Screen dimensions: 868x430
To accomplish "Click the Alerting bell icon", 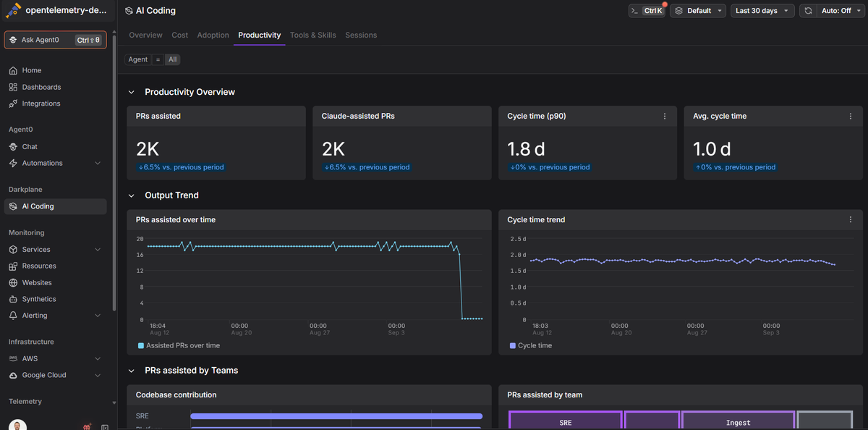I will [13, 316].
